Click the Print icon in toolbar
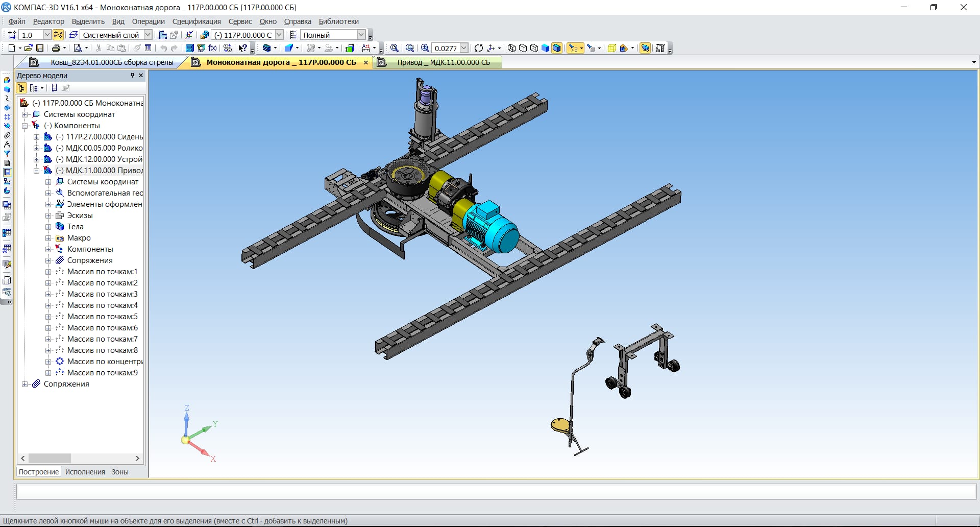The height and width of the screenshot is (527, 980). pyautogui.click(x=56, y=48)
